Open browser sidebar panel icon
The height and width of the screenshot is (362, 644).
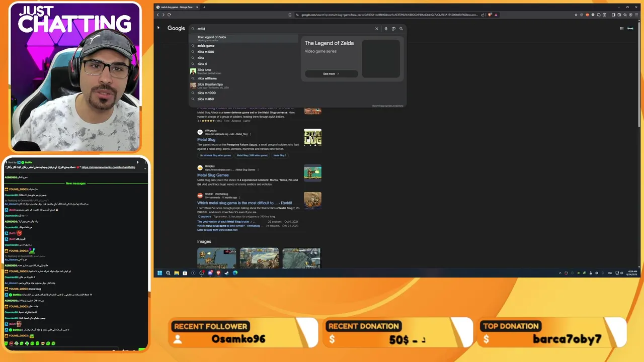click(x=613, y=15)
